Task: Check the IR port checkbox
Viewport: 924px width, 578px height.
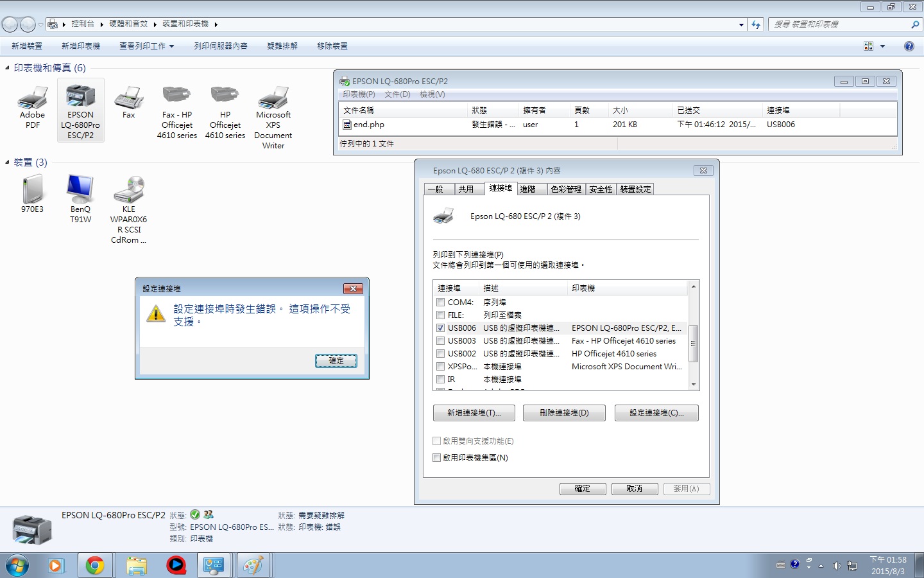Action: tap(440, 379)
